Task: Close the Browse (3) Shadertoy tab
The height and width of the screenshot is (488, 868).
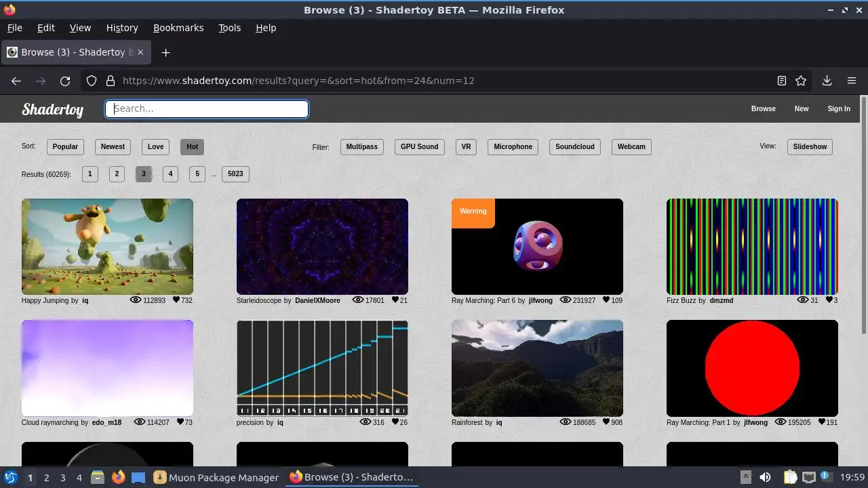Action: 142,52
